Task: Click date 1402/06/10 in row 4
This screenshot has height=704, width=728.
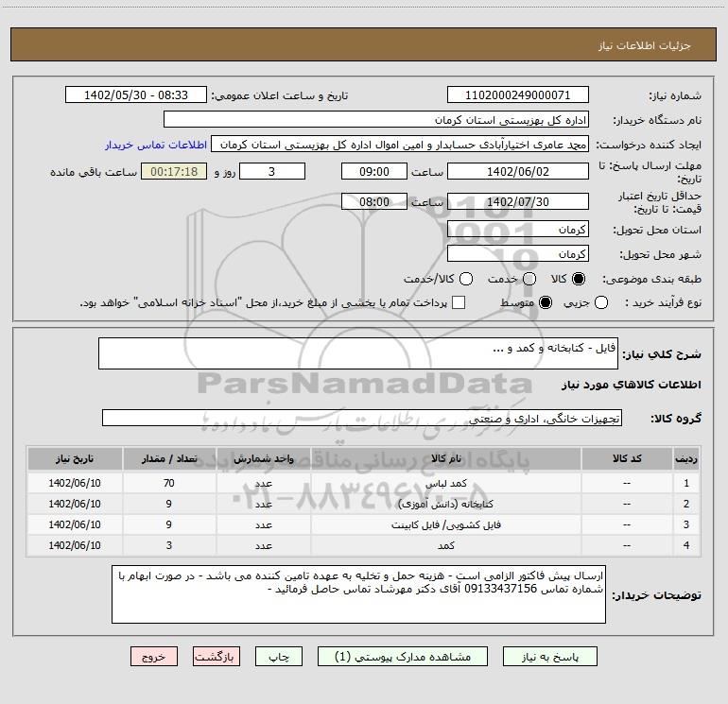Action: pos(75,545)
